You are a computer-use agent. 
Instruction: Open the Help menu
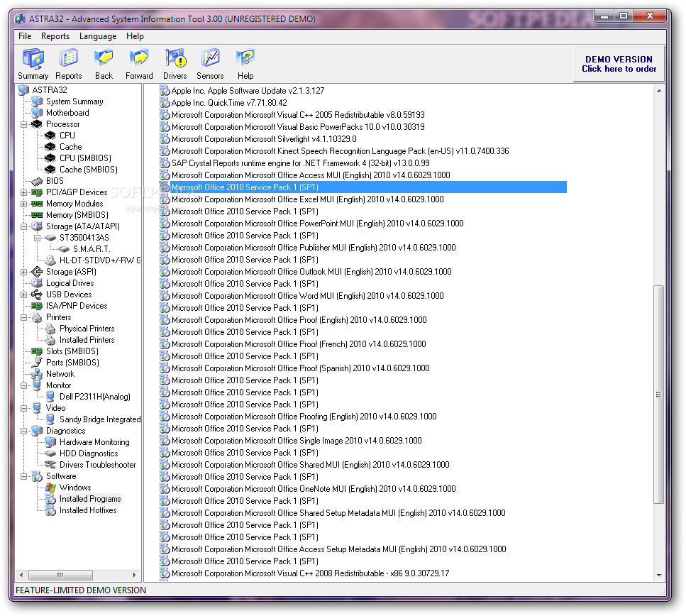pos(135,36)
